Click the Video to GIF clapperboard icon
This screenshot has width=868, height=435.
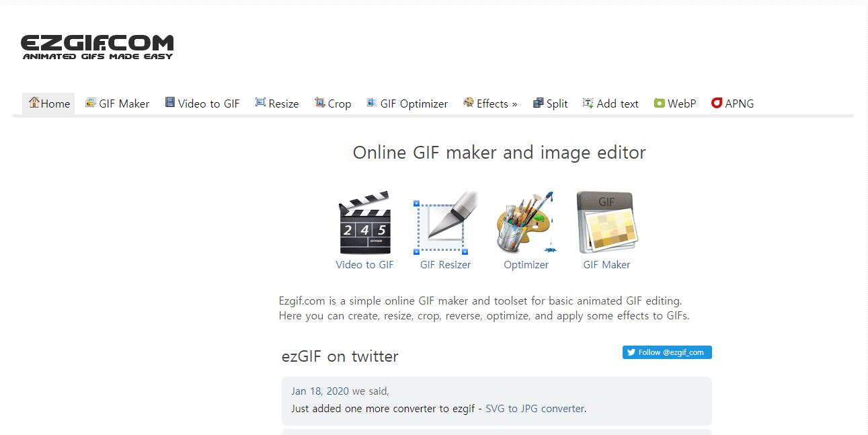coord(364,222)
